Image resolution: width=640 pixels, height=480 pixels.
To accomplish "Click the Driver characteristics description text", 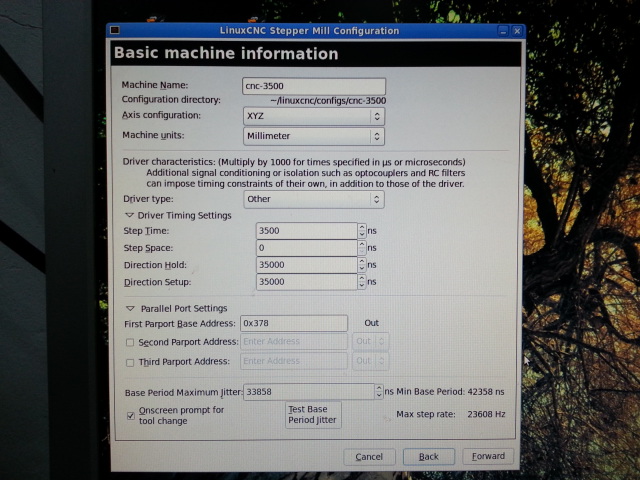I will 294,173.
